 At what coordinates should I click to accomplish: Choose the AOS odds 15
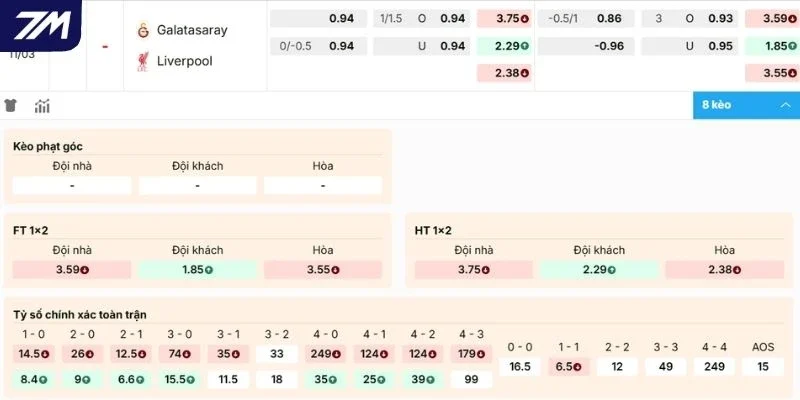[763, 367]
